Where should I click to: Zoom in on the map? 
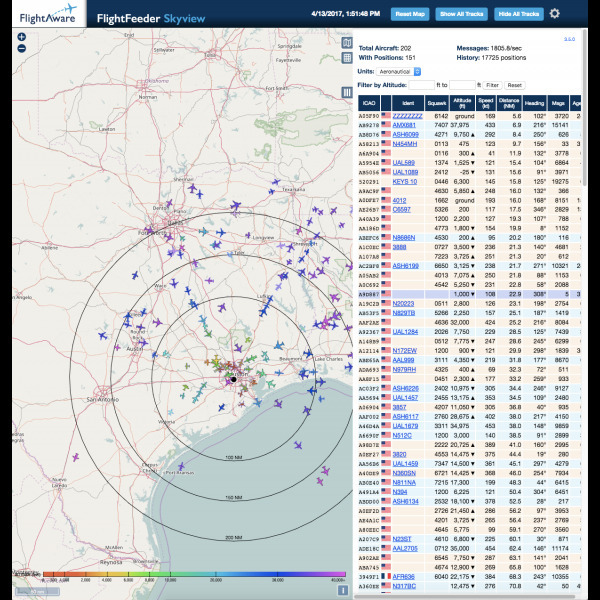click(22, 37)
